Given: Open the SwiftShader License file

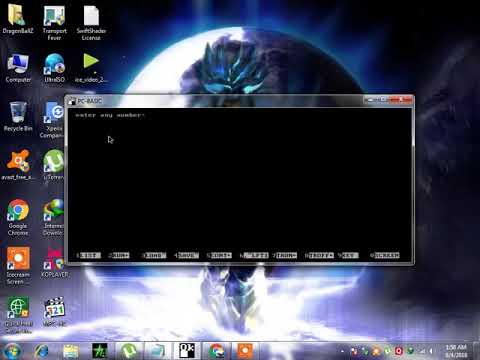Looking at the screenshot, I should click(x=91, y=23).
